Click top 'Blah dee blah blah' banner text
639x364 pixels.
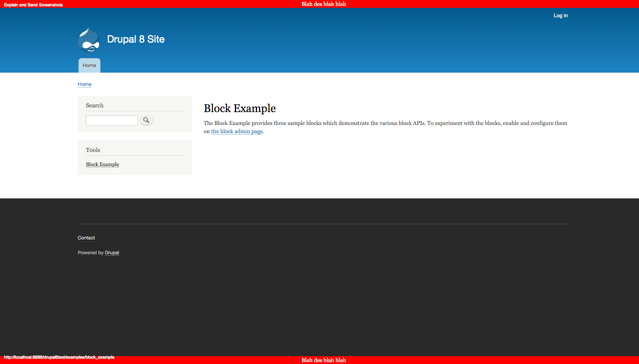click(324, 4)
